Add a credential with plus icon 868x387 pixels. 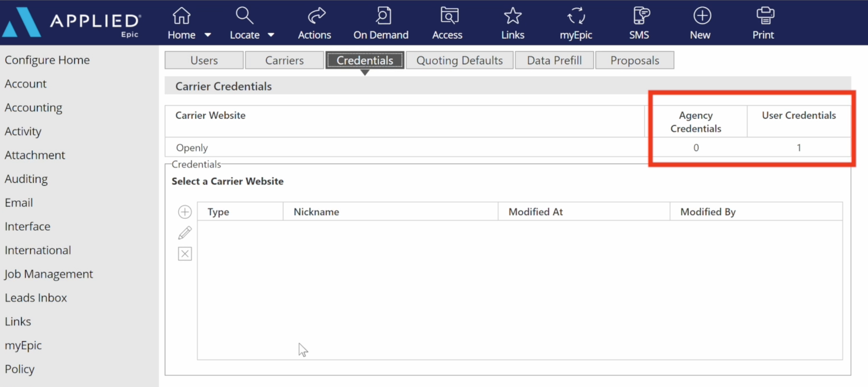coord(185,212)
